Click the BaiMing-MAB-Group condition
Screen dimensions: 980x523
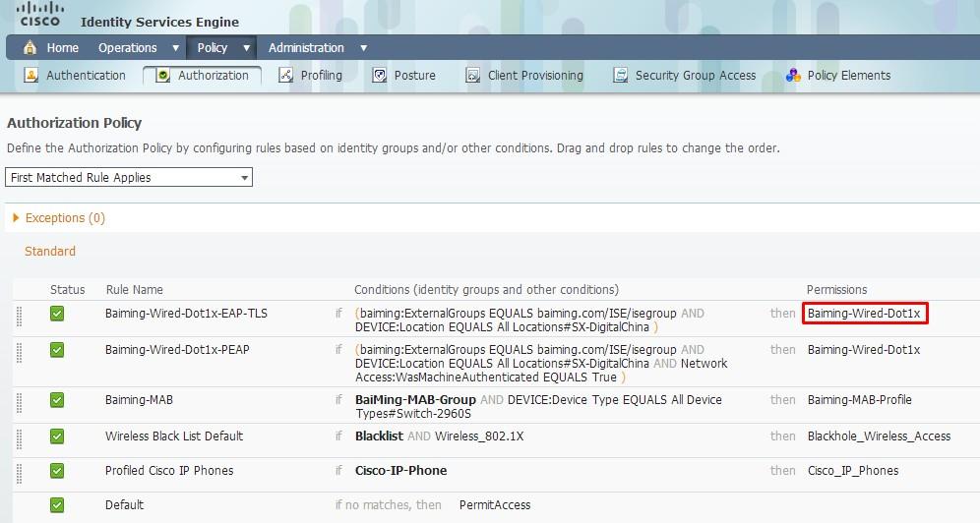[415, 399]
